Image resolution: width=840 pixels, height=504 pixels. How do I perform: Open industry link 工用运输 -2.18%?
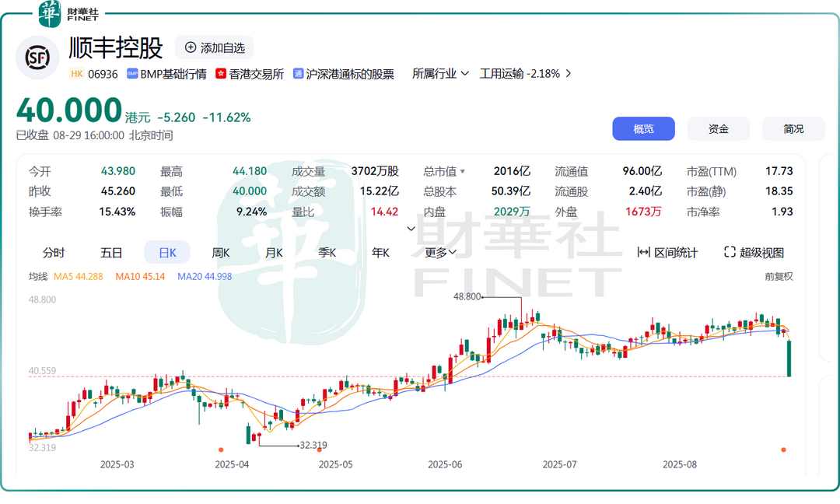coord(520,73)
